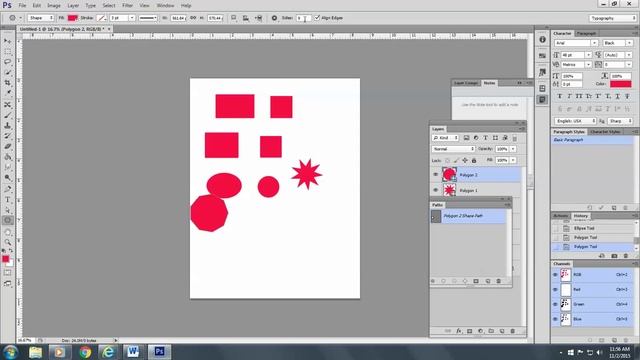Click lock position icon in Layers

(x=465, y=160)
